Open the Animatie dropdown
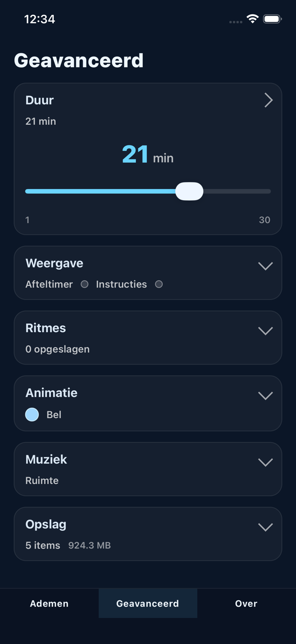Image resolution: width=296 pixels, height=644 pixels. point(265,395)
